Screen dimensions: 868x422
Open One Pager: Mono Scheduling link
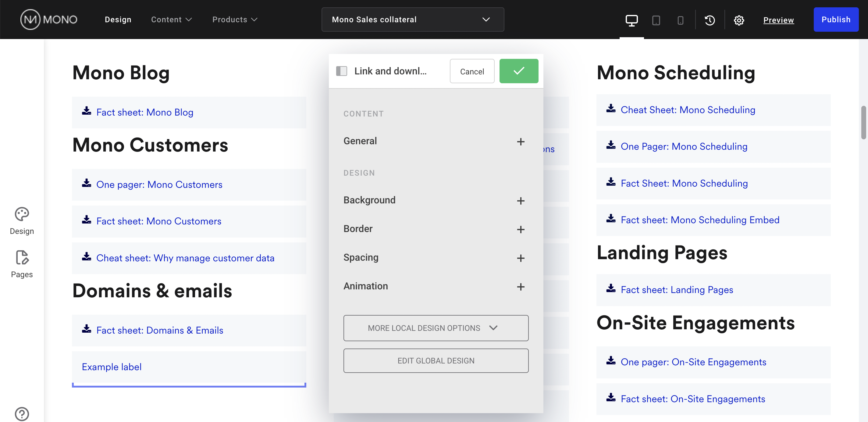click(684, 146)
